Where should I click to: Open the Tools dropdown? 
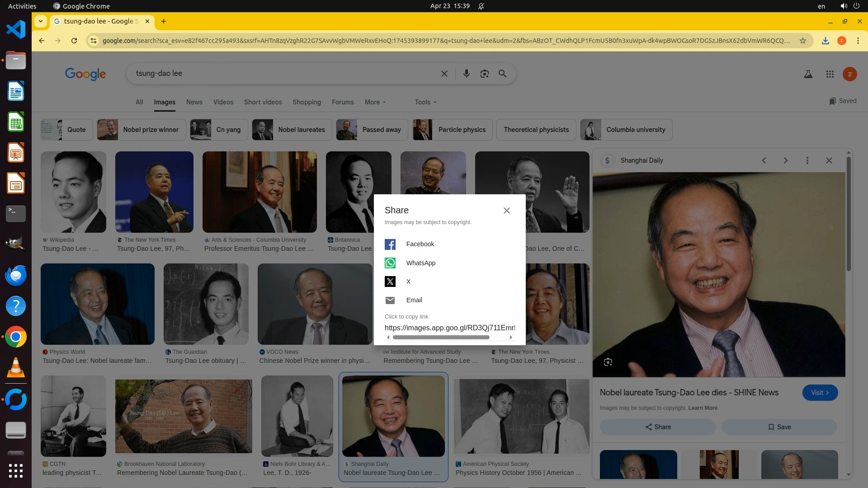[x=425, y=102]
